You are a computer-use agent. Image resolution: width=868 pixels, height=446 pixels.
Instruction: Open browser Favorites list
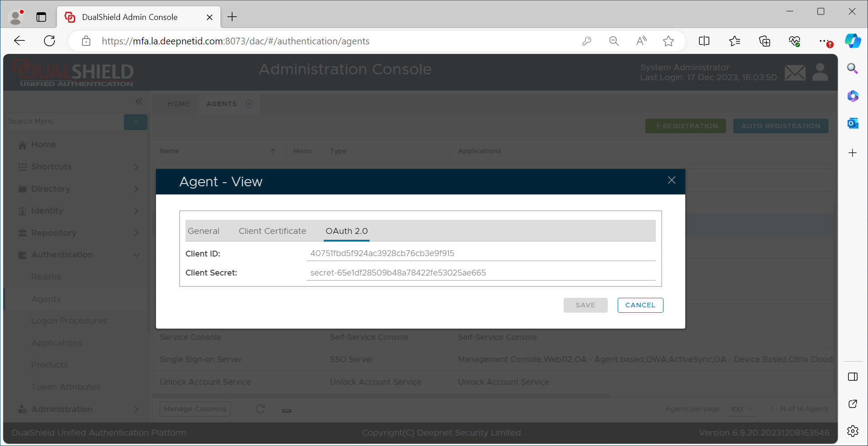[735, 41]
